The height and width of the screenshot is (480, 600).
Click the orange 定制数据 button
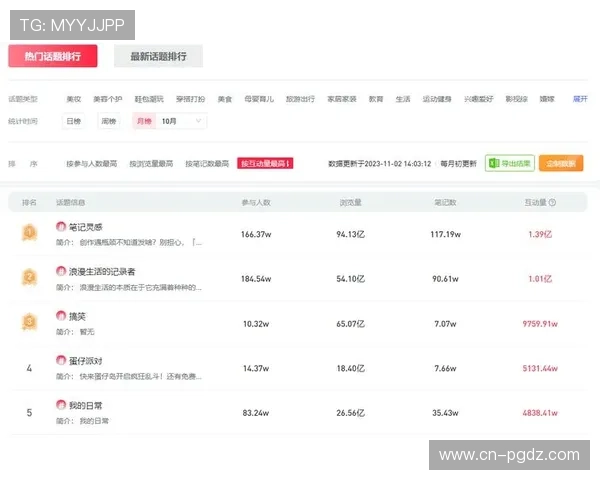coord(561,163)
